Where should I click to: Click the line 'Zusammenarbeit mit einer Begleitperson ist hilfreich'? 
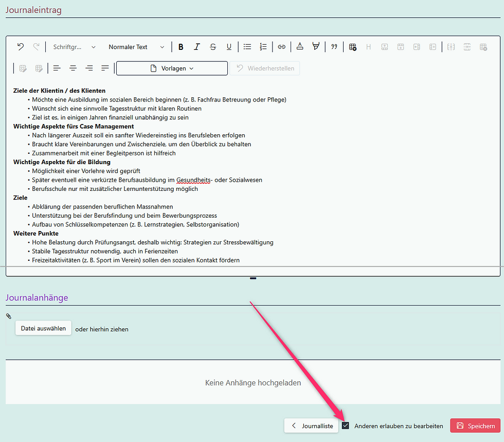point(104,153)
